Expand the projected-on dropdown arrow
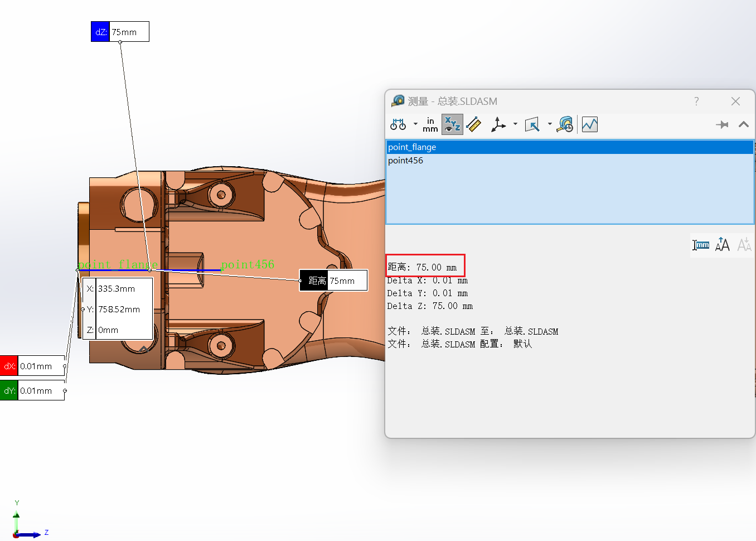The height and width of the screenshot is (541, 756). coord(550,124)
